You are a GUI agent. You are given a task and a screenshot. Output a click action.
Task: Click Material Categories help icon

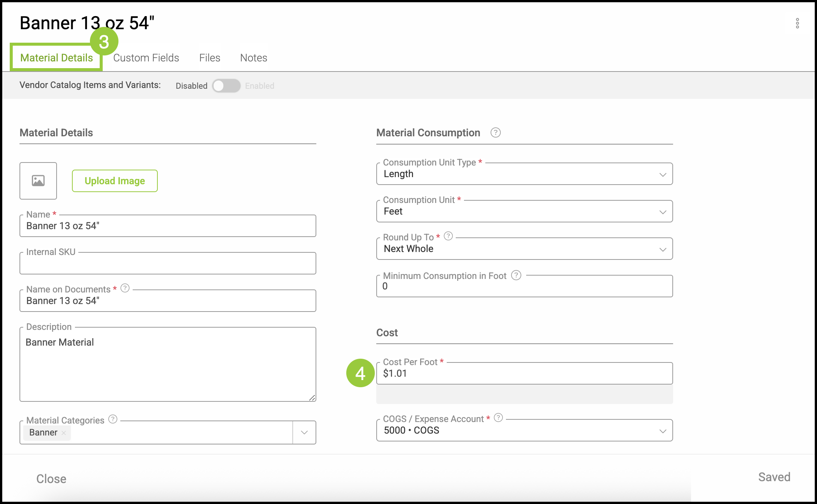tap(113, 419)
